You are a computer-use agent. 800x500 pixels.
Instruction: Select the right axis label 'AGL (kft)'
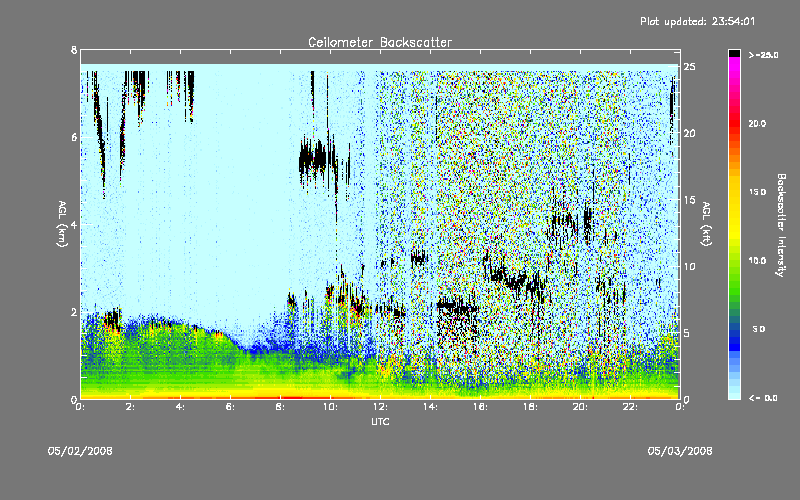(706, 224)
